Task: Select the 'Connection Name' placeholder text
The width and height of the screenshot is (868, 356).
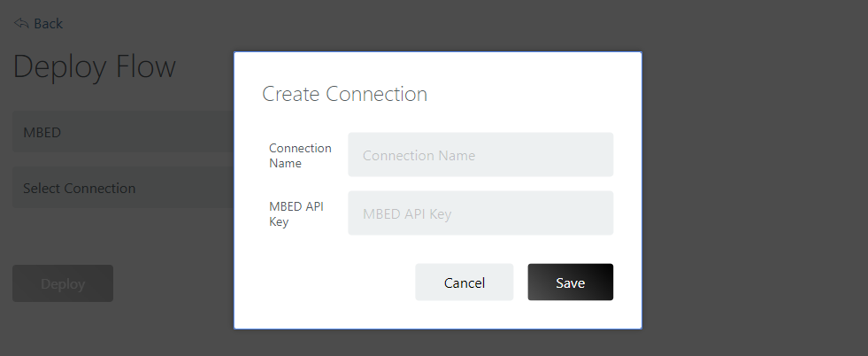Action: point(419,156)
